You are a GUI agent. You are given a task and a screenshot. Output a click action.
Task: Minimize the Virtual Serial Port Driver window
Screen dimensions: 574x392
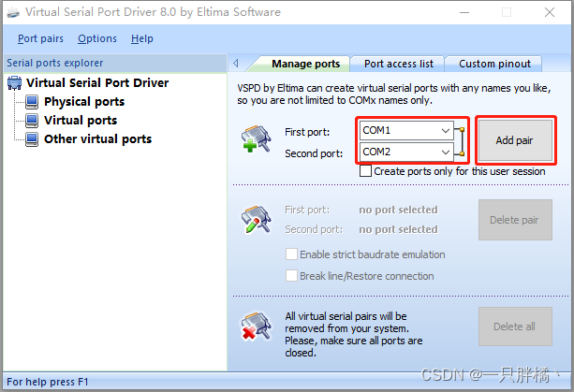coord(464,12)
